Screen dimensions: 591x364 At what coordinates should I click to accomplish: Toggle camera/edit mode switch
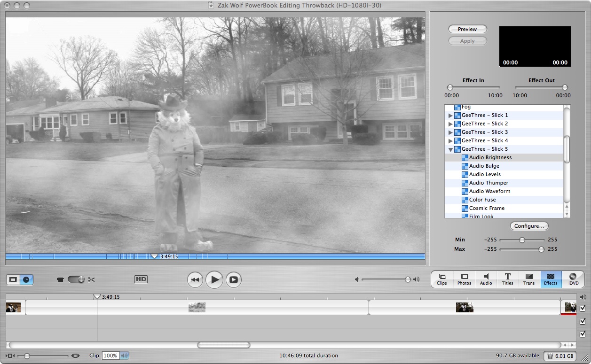point(76,279)
